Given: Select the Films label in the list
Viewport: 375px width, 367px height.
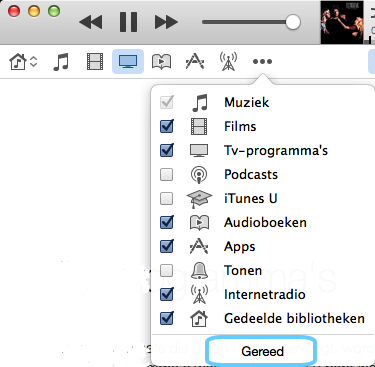Looking at the screenshot, I should point(240,126).
